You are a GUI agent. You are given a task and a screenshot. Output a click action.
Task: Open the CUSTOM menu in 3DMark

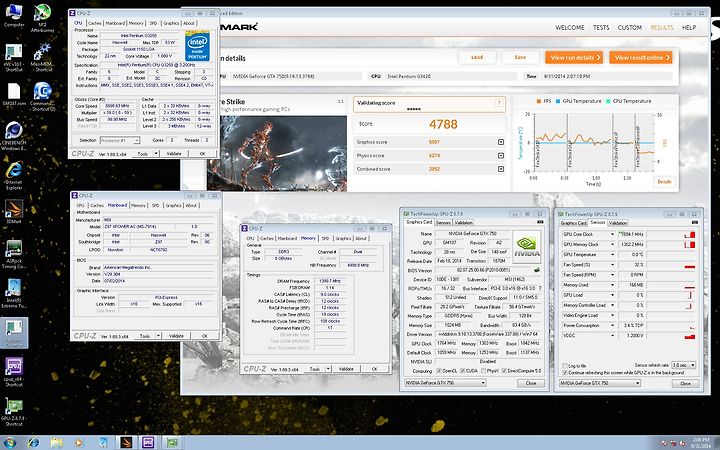630,28
